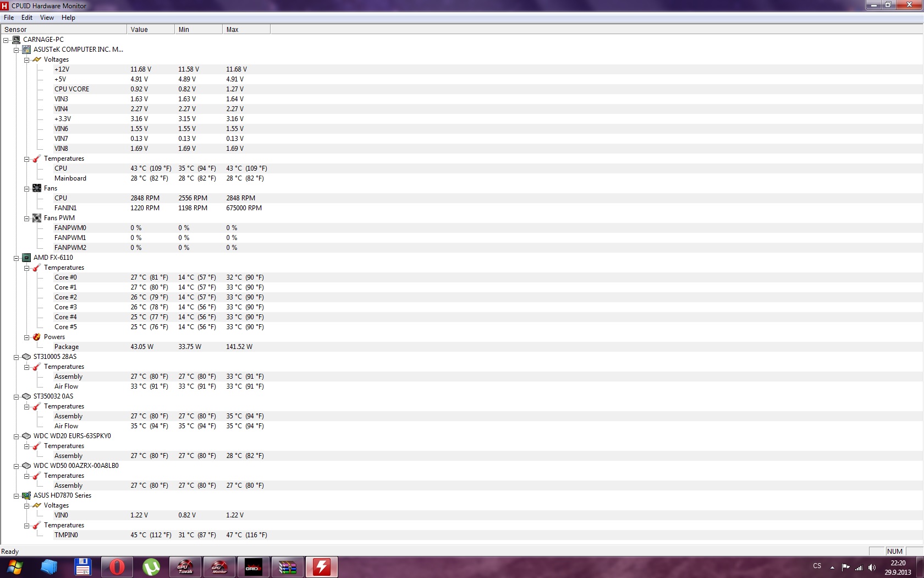Open the clock showing 22:20
924x578 pixels.
coord(898,568)
